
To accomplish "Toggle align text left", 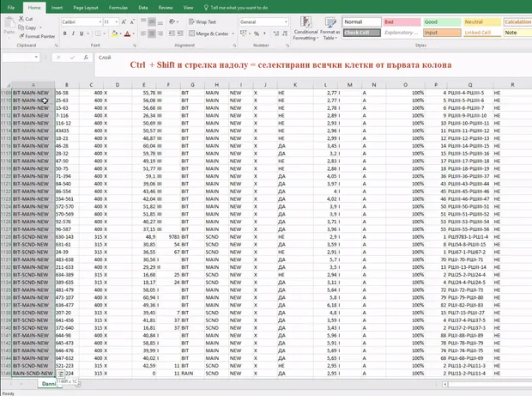I will point(143,34).
